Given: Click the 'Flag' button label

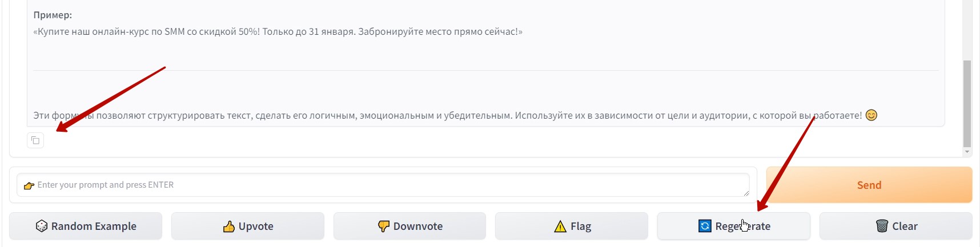Looking at the screenshot, I should pyautogui.click(x=581, y=226).
